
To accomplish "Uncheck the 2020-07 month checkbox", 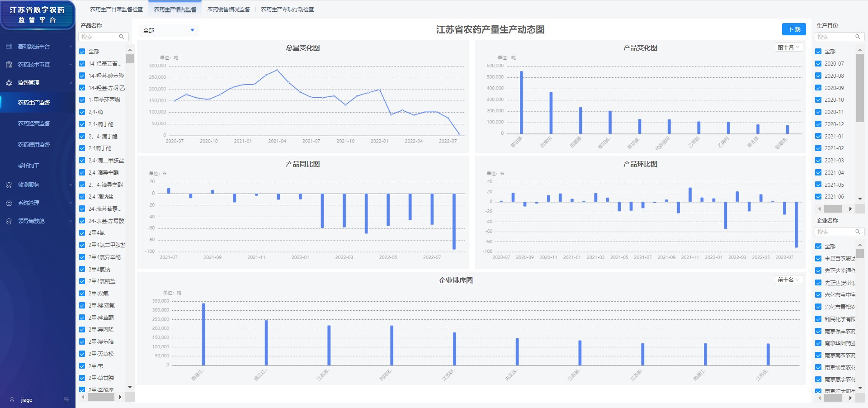I will click(x=818, y=64).
